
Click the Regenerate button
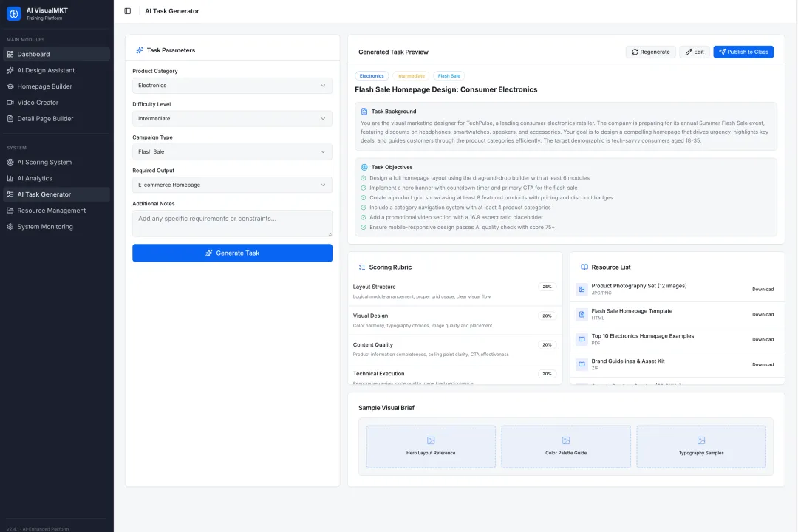tap(650, 52)
